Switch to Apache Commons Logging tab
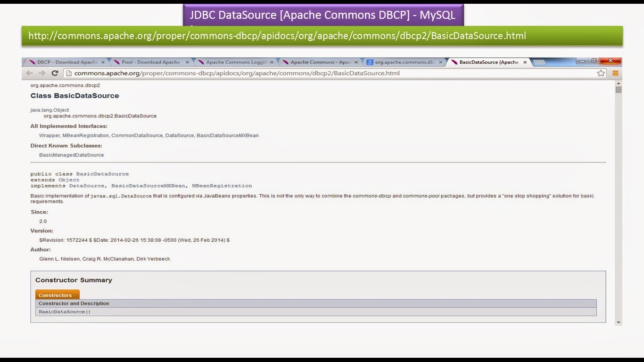 pos(234,62)
